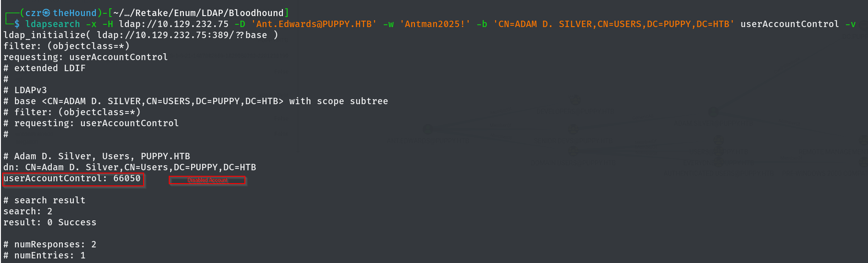Viewport: 868px width, 263px height.
Task: Click the working directory path in the prompt
Action: click(198, 13)
